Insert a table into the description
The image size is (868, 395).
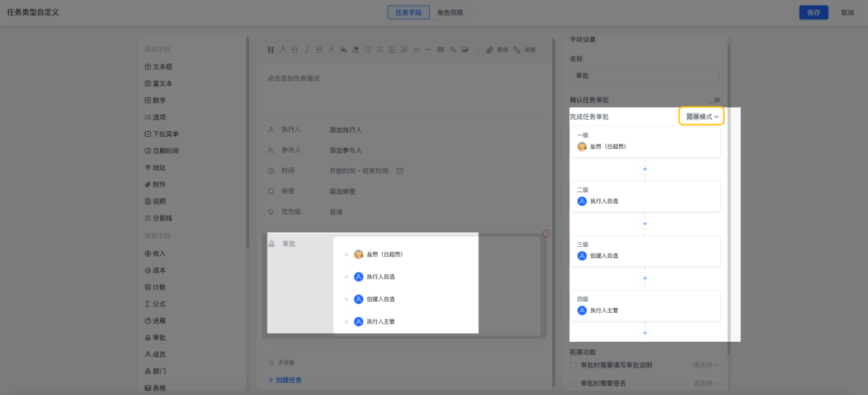click(440, 49)
